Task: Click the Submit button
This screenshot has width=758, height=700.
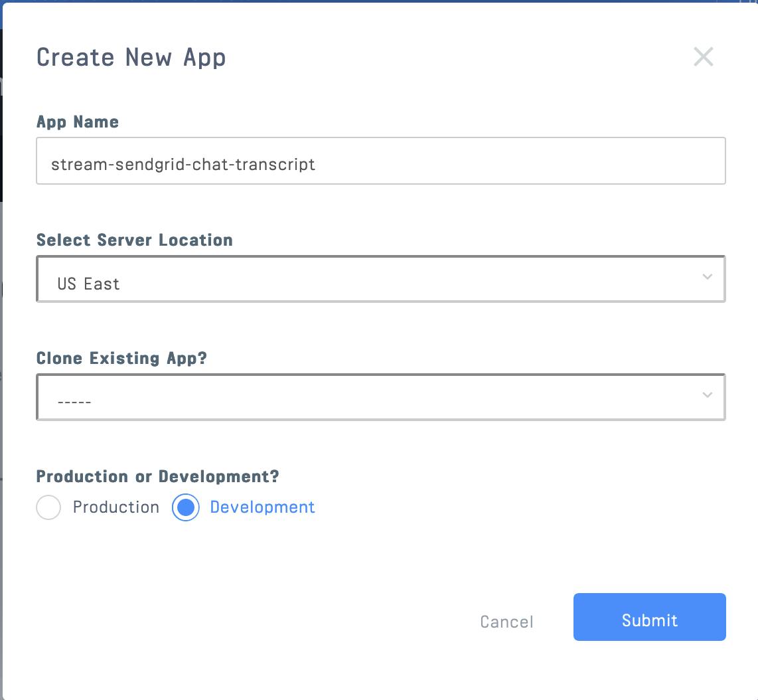Action: click(649, 617)
